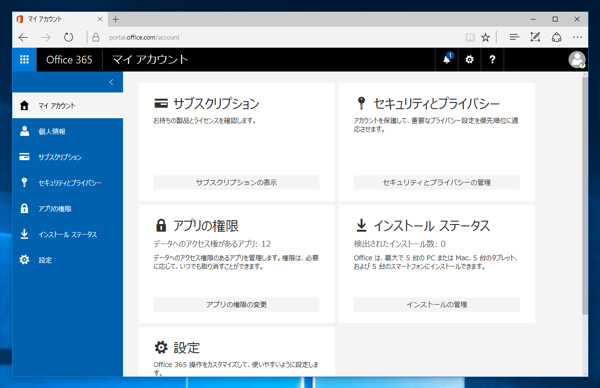The height and width of the screenshot is (388, 600).
Task: Click the text データへのアクセス権があるアプリ: 12
Action: click(212, 244)
